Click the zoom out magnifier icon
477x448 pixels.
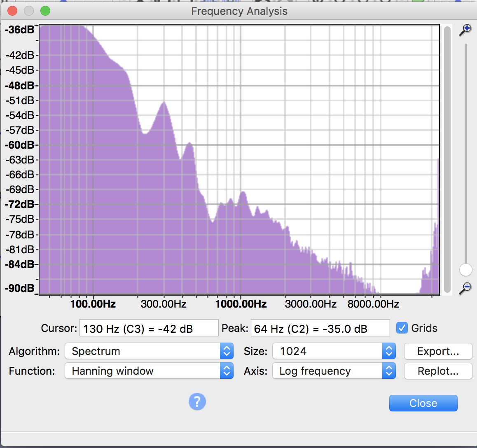point(465,288)
